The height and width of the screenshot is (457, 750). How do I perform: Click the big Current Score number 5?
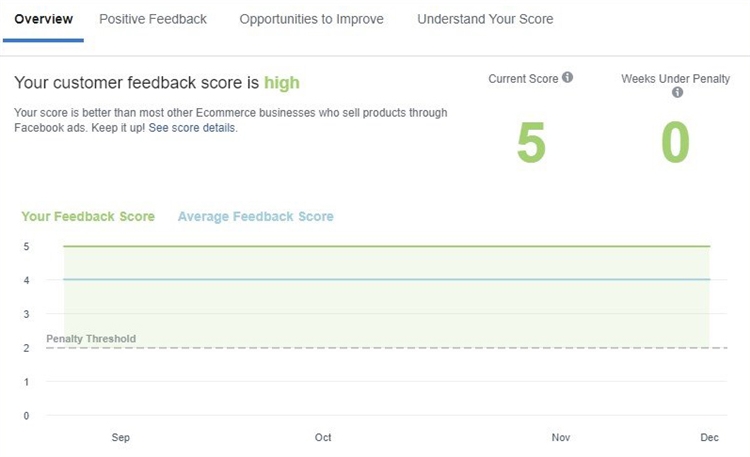(531, 143)
